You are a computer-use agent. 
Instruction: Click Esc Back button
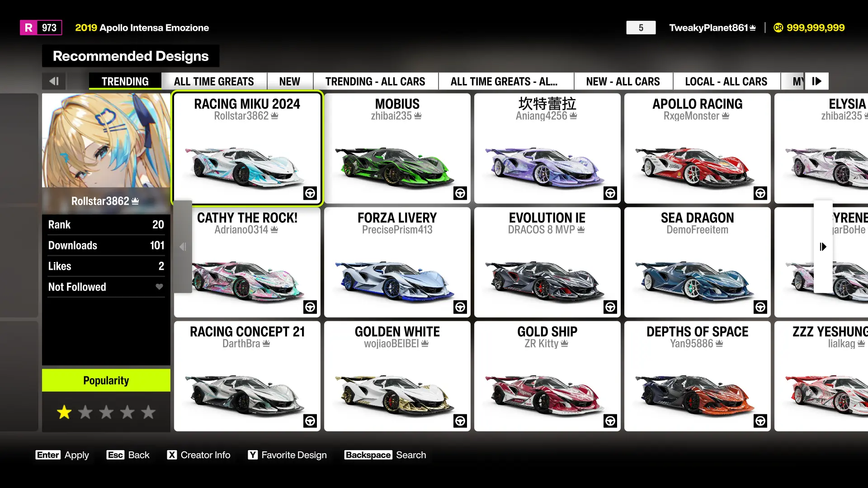click(x=128, y=455)
